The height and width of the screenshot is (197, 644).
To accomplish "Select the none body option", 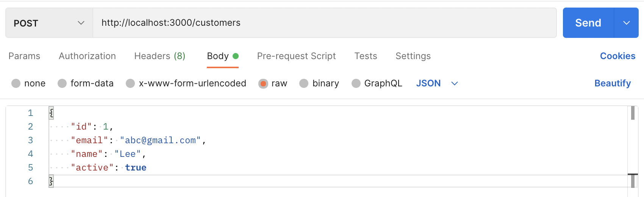I will click(16, 83).
